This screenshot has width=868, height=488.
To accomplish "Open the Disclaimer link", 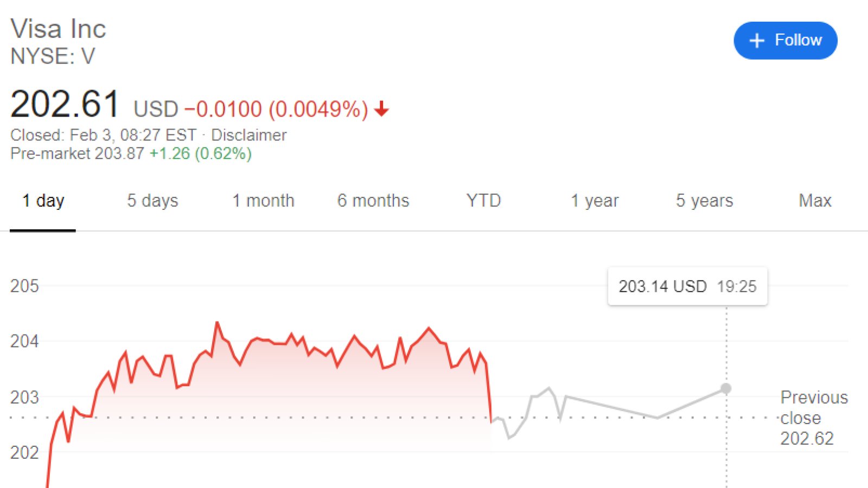I will 248,135.
